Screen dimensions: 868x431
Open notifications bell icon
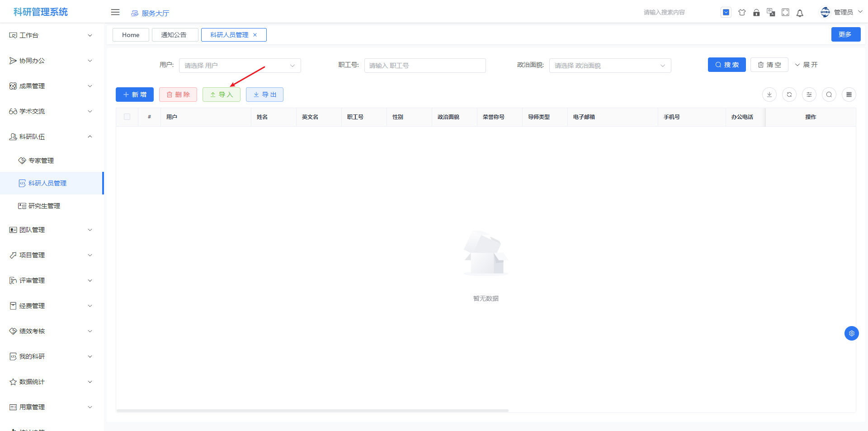(x=800, y=13)
